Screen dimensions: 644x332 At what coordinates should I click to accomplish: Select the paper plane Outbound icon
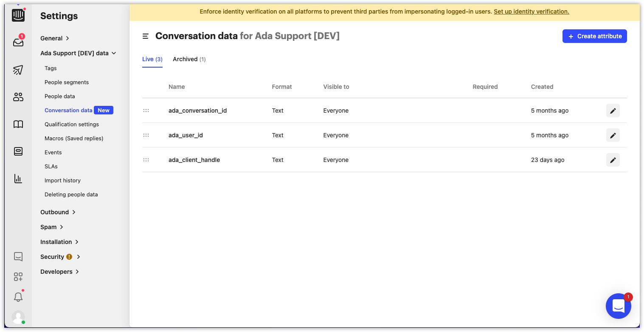click(18, 70)
